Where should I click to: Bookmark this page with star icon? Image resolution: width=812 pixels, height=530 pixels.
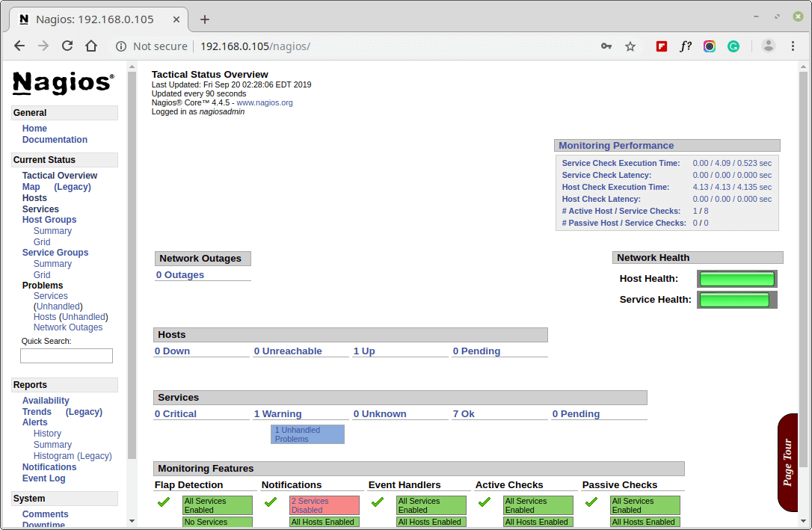click(x=630, y=46)
